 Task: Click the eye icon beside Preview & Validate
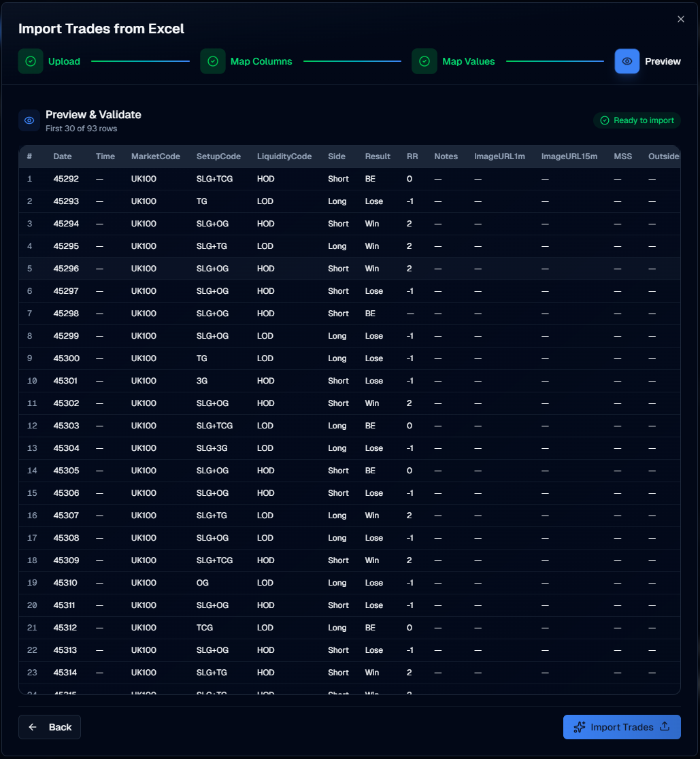point(29,120)
